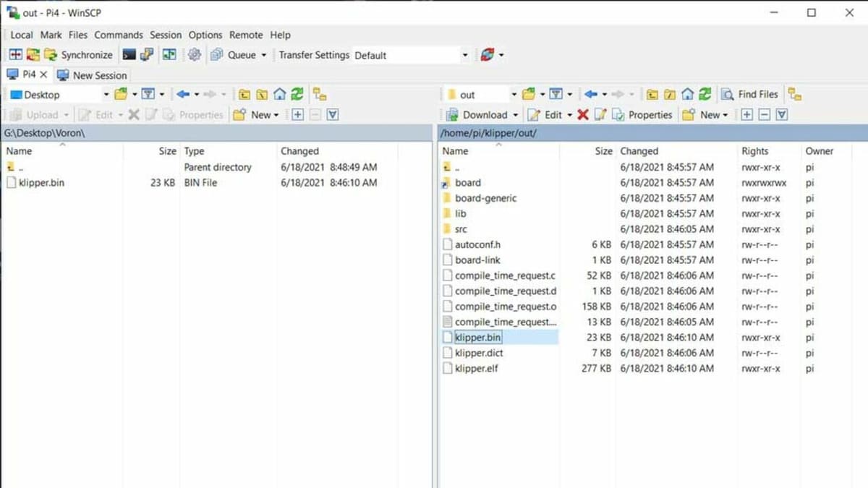Open the Mark menu

click(x=51, y=35)
